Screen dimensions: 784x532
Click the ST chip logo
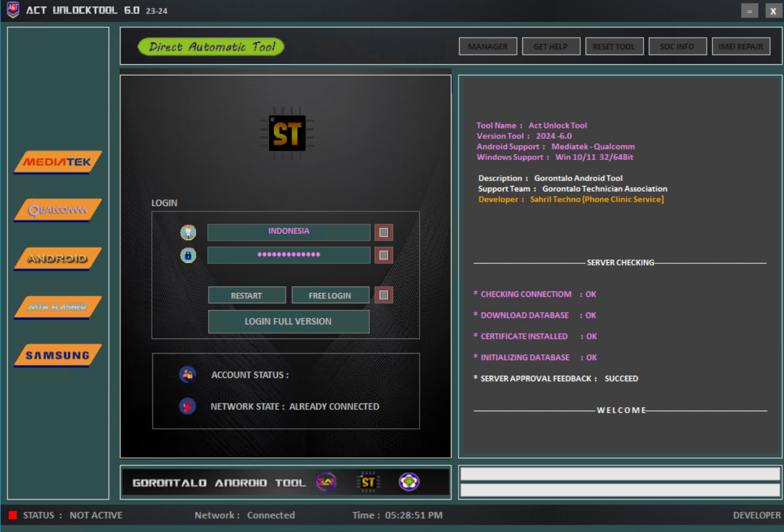(x=287, y=133)
